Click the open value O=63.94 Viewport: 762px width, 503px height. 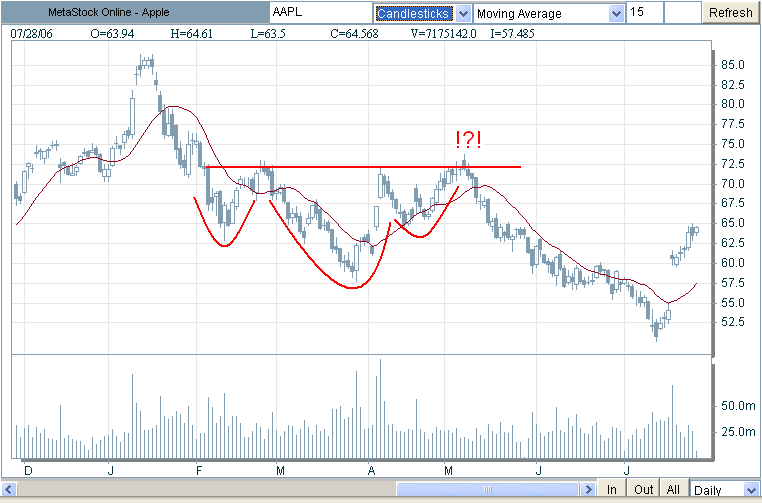[112, 34]
